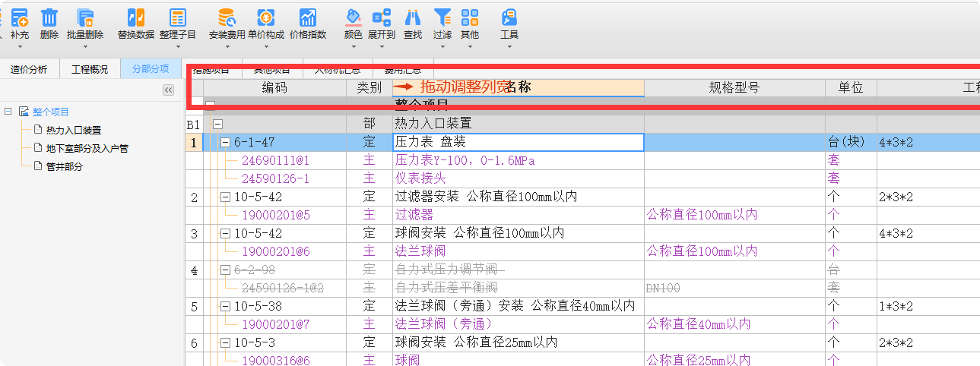The height and width of the screenshot is (366, 980).
Task: Click the 单位 column header
Action: [x=851, y=87]
